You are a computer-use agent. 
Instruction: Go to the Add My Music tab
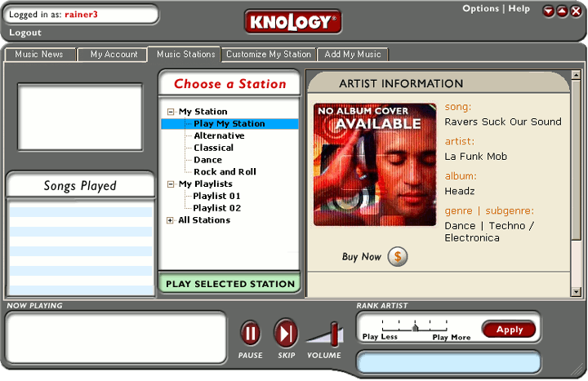point(353,55)
